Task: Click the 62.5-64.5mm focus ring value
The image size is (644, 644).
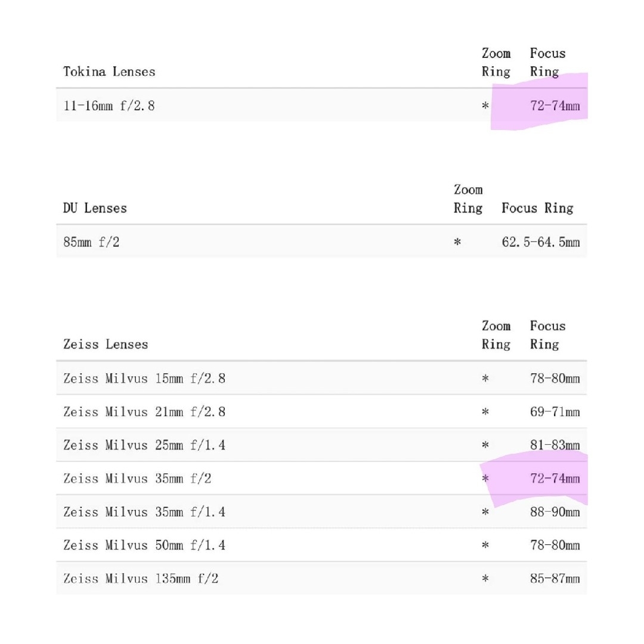Action: click(x=541, y=242)
